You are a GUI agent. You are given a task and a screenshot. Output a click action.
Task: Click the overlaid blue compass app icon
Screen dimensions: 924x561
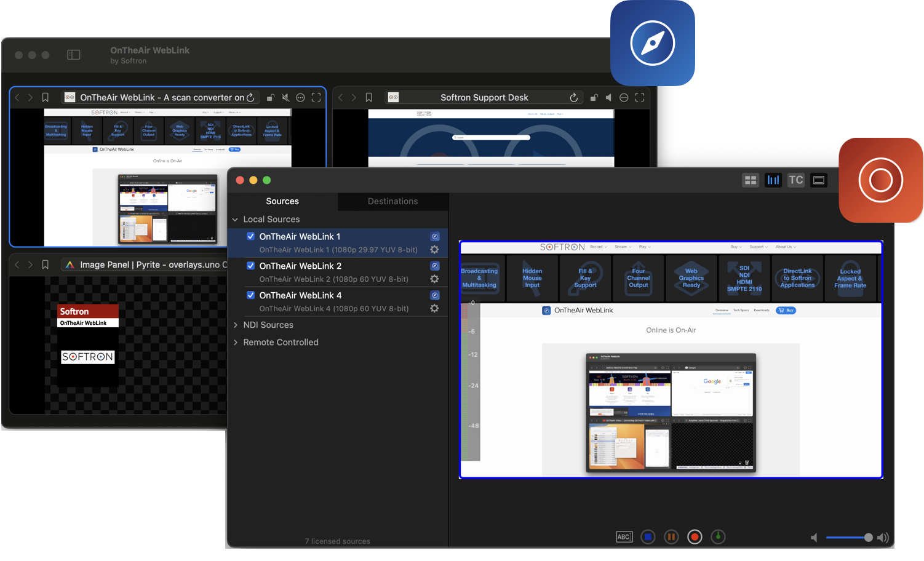653,43
